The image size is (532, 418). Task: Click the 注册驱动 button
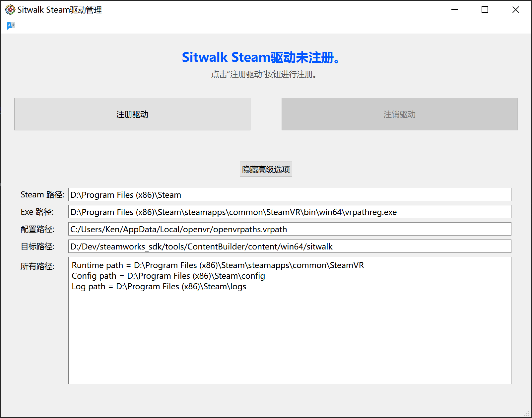[132, 114]
